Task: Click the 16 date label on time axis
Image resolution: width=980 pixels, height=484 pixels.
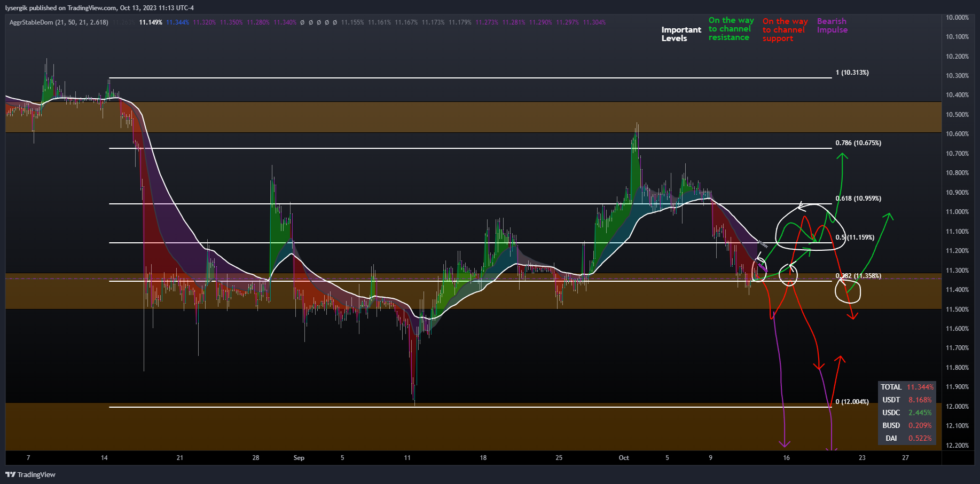Action: (x=787, y=458)
